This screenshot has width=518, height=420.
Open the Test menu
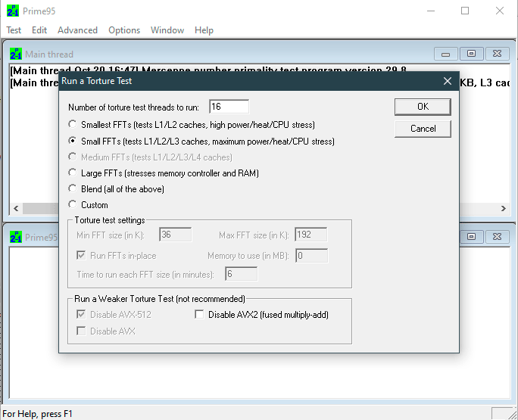coord(14,30)
